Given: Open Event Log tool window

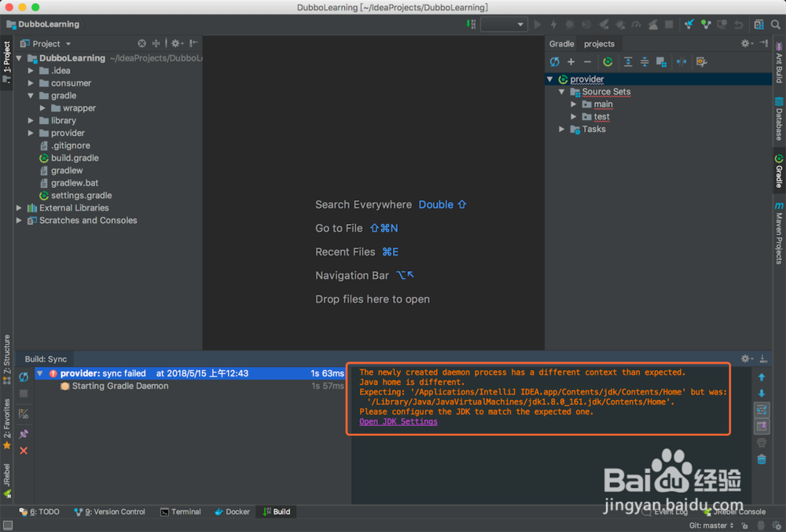Looking at the screenshot, I should (x=665, y=512).
